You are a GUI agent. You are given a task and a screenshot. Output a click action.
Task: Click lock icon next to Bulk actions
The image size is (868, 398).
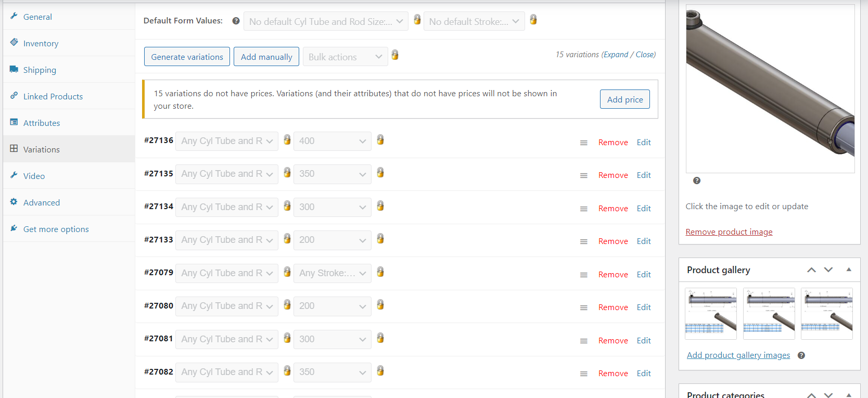coord(395,55)
